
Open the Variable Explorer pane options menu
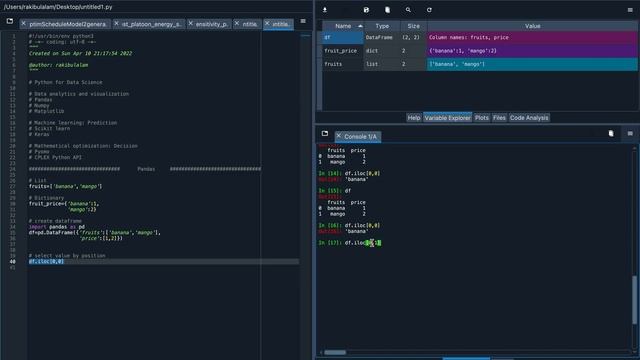click(630, 10)
